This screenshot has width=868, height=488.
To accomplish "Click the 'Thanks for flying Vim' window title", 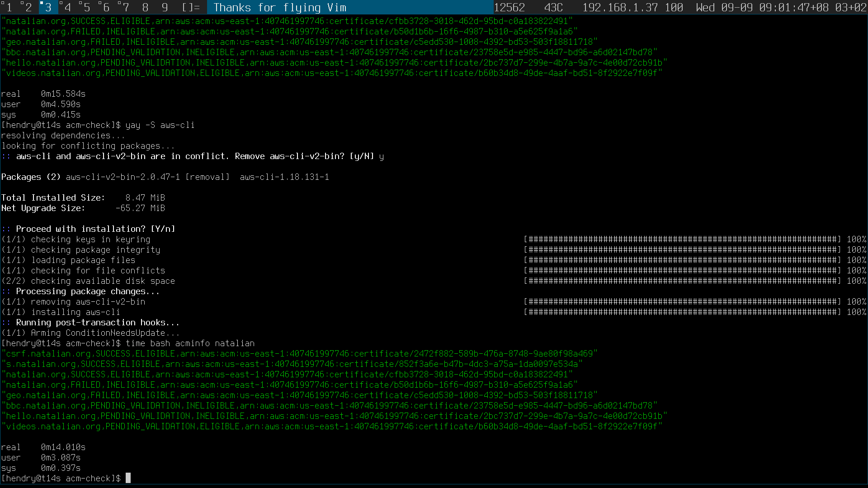I will [x=280, y=7].
